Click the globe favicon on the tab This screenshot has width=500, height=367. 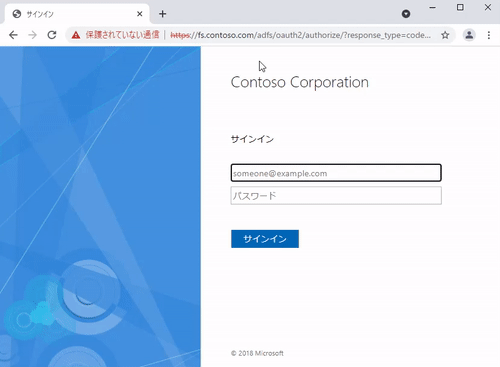click(x=17, y=14)
